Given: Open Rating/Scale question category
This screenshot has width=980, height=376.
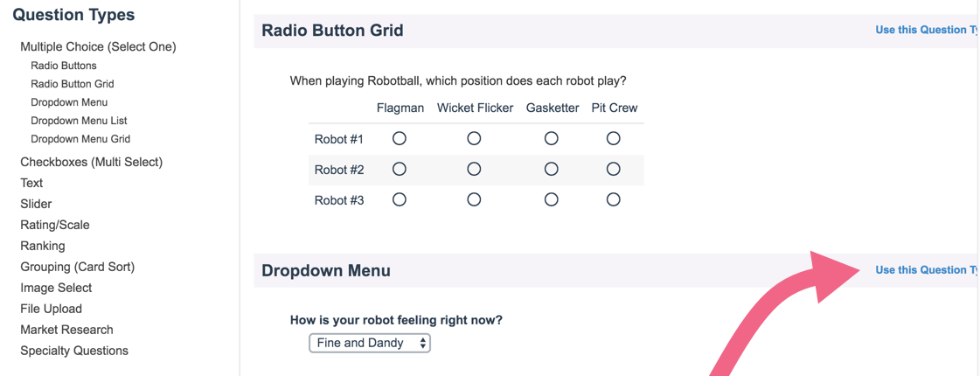Looking at the screenshot, I should [x=55, y=225].
